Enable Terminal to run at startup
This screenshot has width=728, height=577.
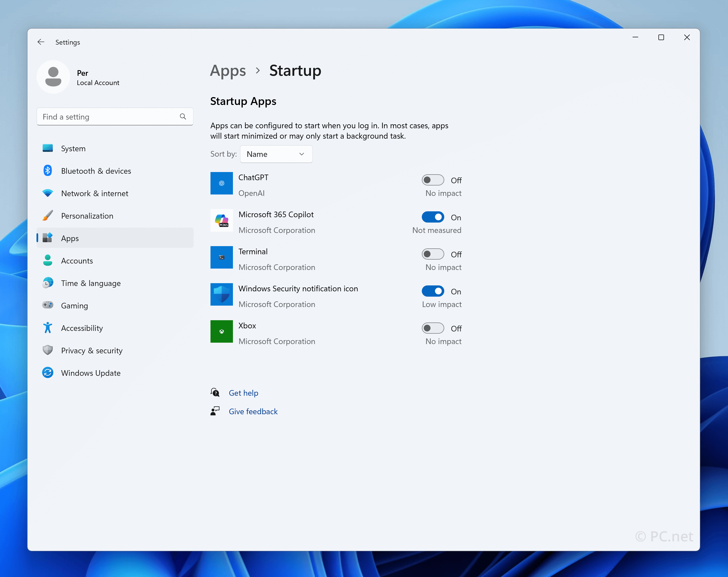(432, 254)
